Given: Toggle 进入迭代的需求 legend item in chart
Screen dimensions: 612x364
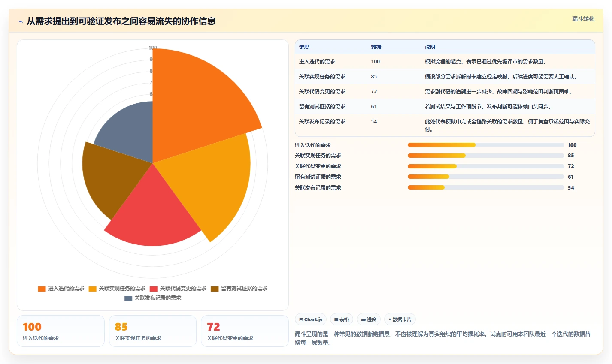Looking at the screenshot, I should point(61,289).
